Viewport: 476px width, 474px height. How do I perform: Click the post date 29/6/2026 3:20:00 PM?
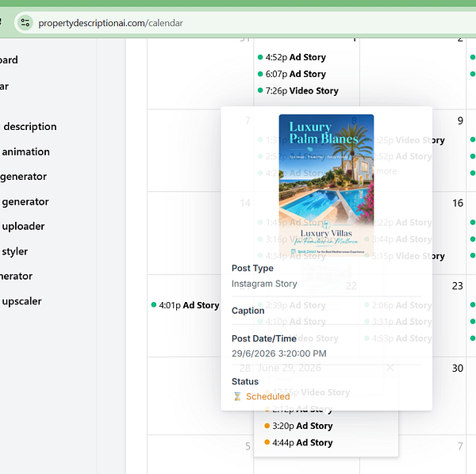coord(279,354)
